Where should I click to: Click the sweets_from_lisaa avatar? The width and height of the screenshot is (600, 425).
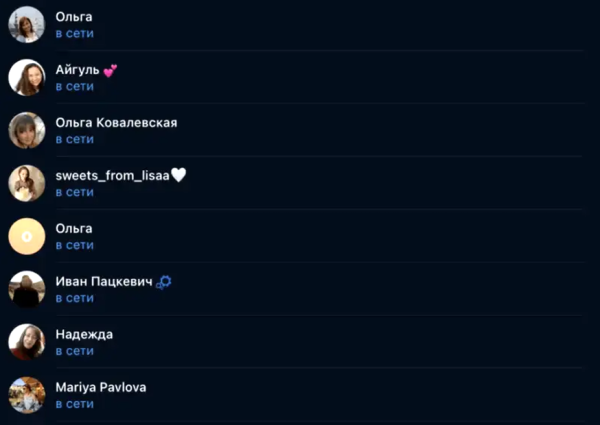click(27, 183)
